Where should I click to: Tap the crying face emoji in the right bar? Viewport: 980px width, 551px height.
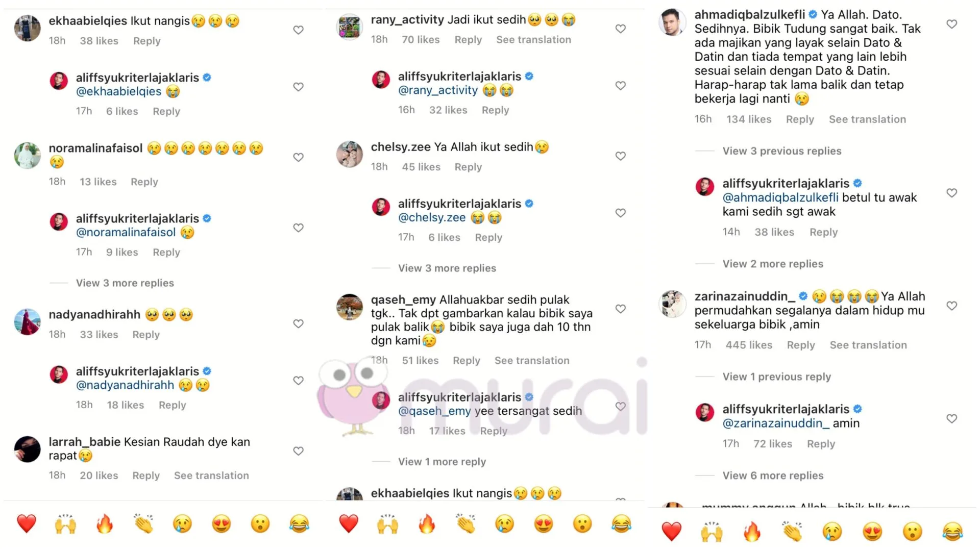pos(832,532)
